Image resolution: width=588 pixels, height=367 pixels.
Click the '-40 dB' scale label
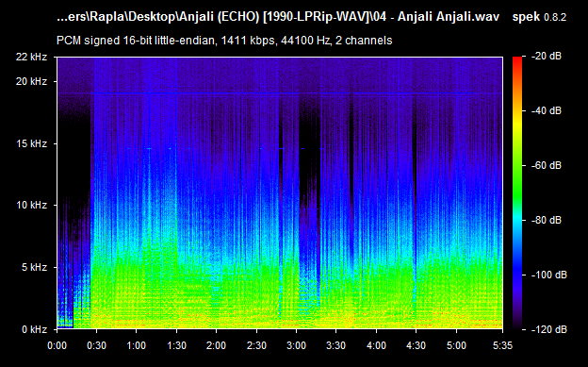547,110
